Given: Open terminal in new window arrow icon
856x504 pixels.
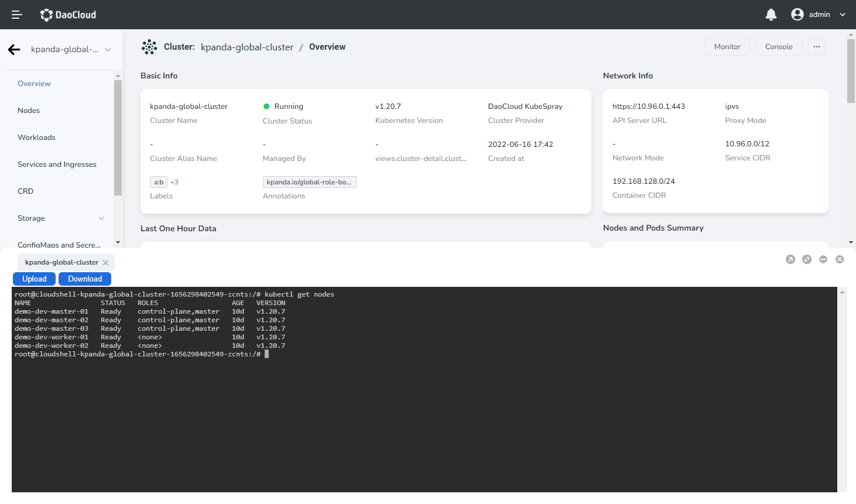Looking at the screenshot, I should 790,259.
